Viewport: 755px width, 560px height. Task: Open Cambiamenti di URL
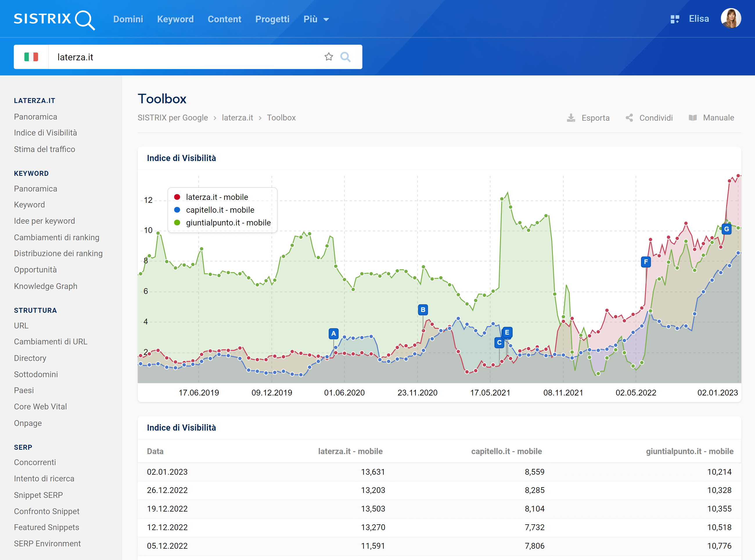51,341
